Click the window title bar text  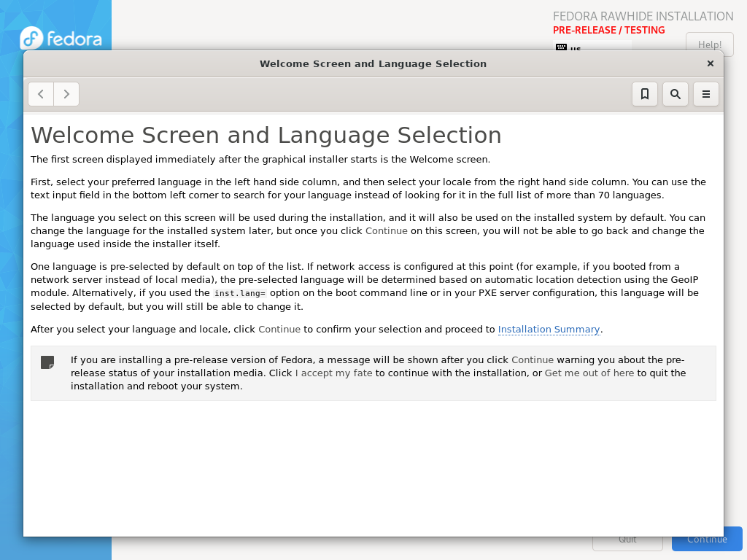point(373,64)
